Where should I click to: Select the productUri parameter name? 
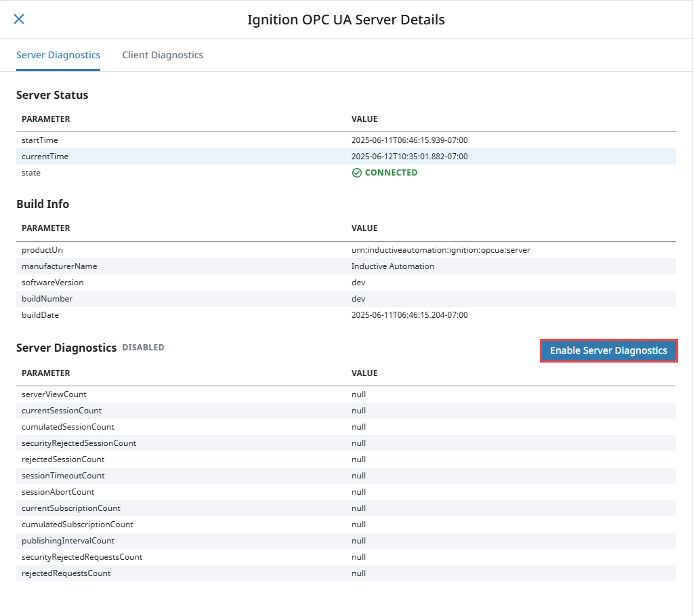click(43, 250)
